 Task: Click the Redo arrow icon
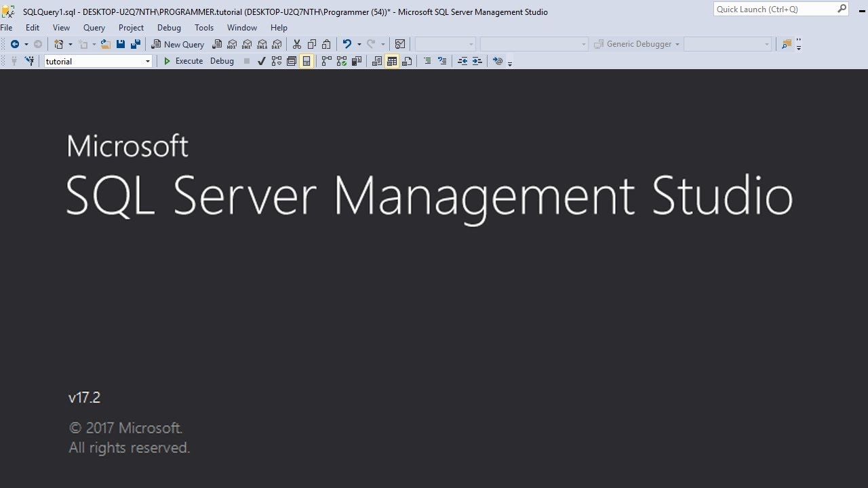click(371, 44)
